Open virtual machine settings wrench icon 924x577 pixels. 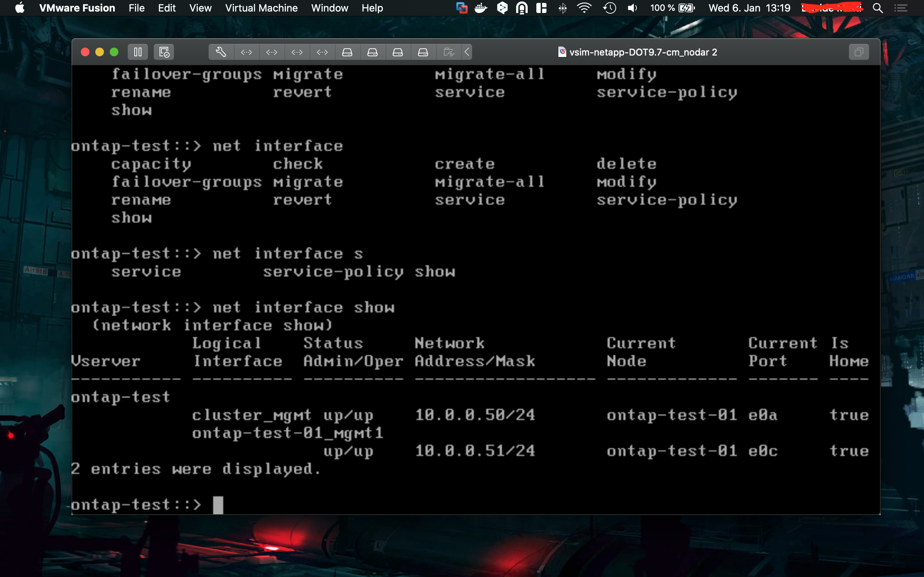coord(221,52)
